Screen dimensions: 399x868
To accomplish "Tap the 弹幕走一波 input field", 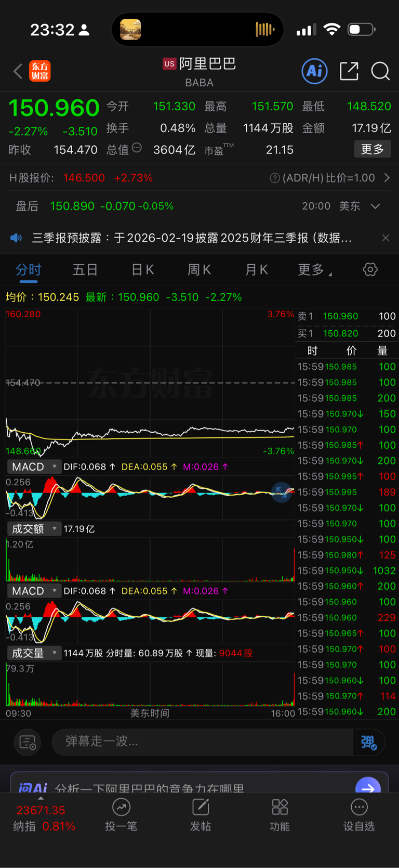I will tap(203, 742).
